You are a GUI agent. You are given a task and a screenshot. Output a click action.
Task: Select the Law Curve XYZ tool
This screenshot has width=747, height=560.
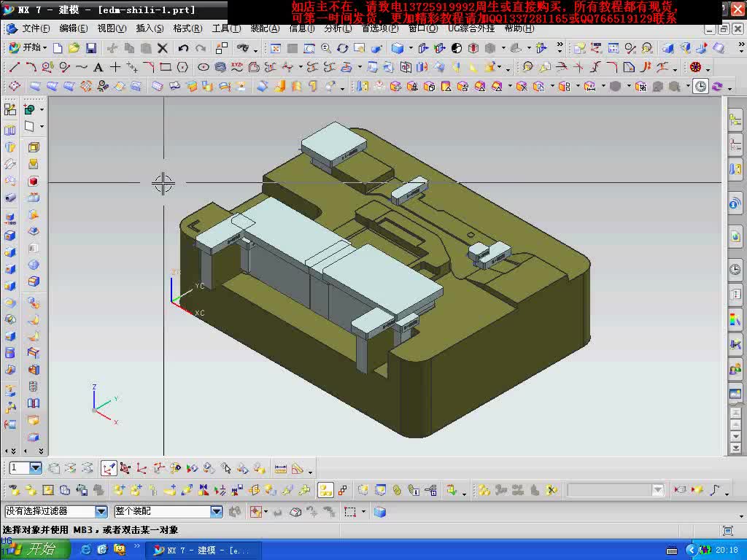tap(237, 67)
